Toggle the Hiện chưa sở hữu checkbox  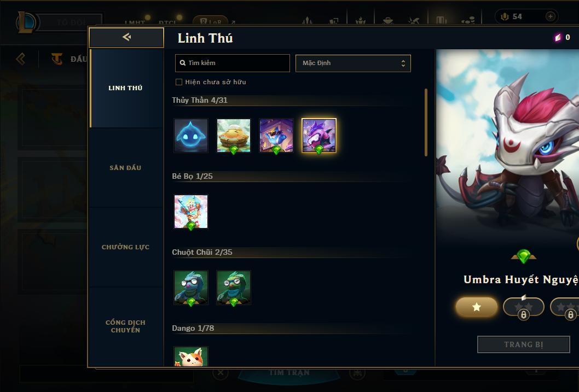(x=179, y=82)
